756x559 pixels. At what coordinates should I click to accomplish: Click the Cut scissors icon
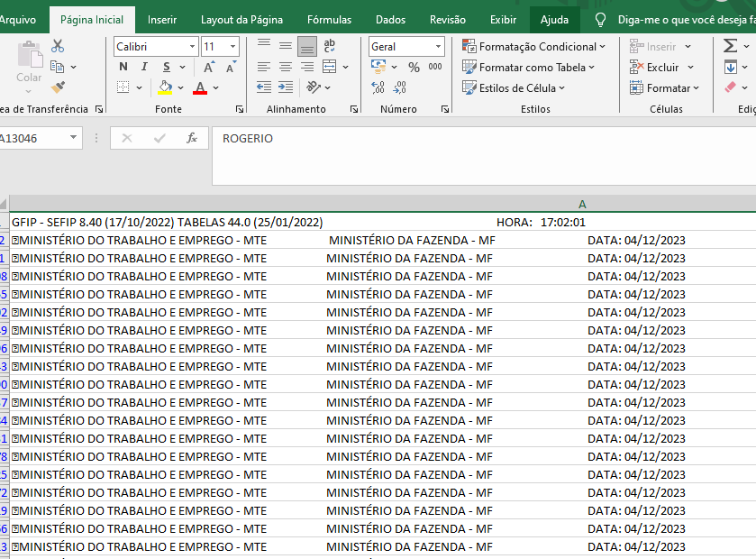tap(58, 46)
